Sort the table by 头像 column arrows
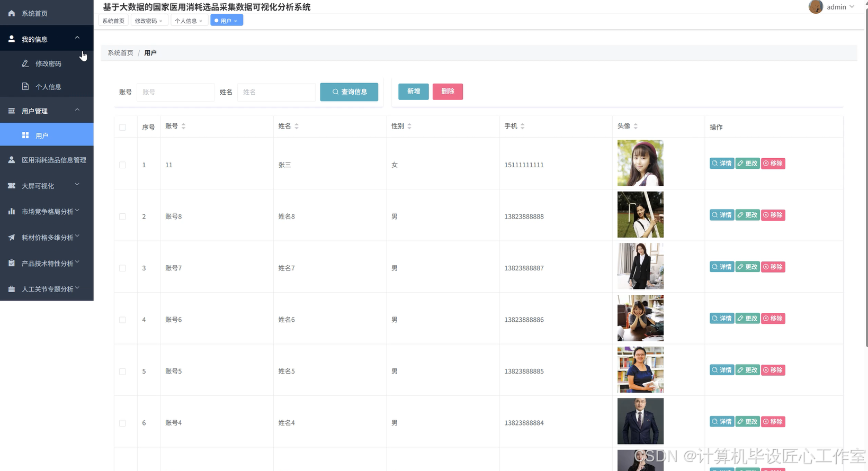The image size is (868, 471). click(x=636, y=126)
